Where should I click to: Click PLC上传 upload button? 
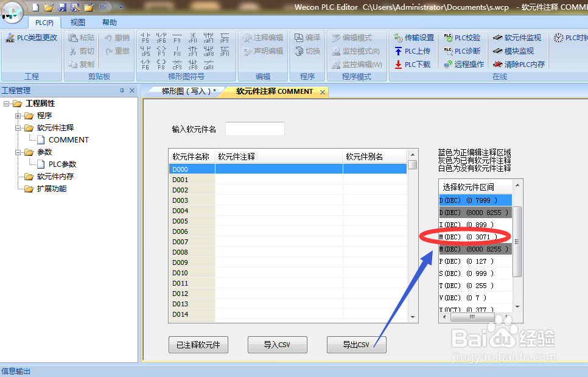pyautogui.click(x=412, y=51)
